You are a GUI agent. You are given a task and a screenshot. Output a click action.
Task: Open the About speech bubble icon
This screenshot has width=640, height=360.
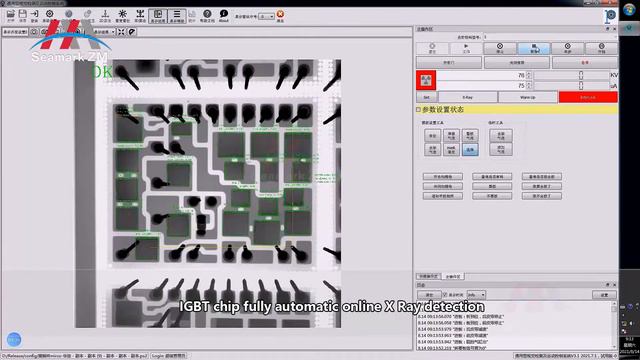click(x=224, y=16)
